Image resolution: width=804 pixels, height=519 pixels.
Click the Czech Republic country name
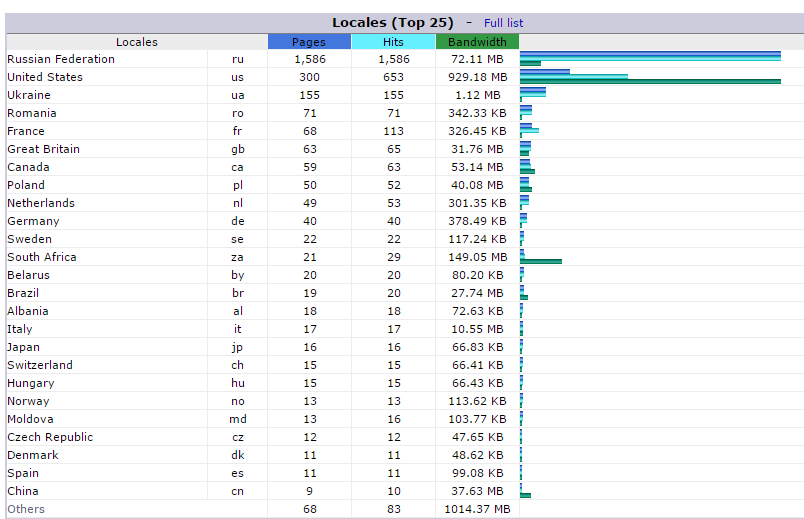50,437
